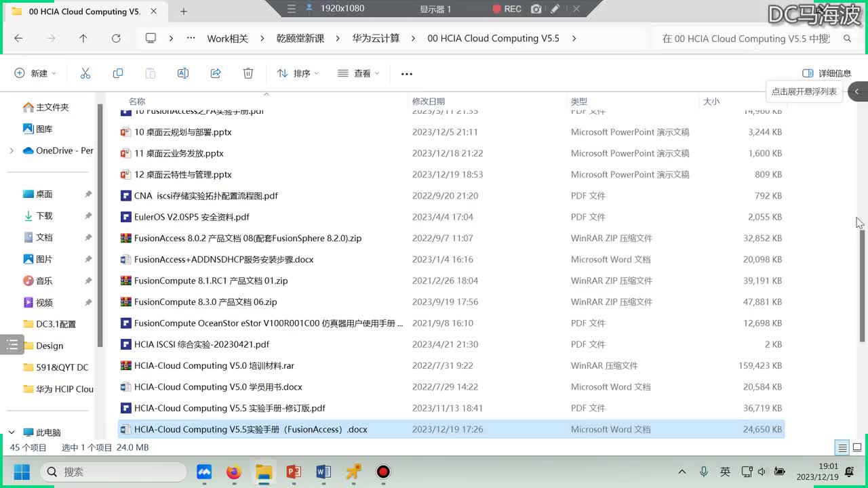Click the floating list widget icon

[12, 345]
